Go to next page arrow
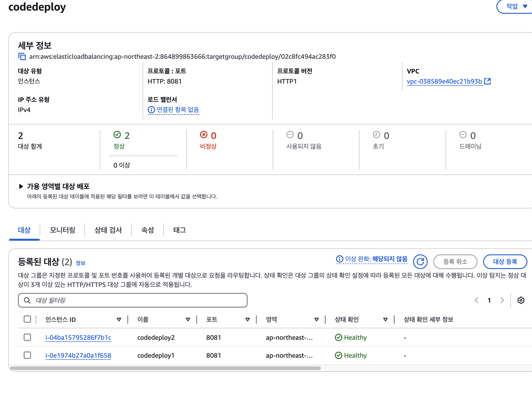 point(502,300)
